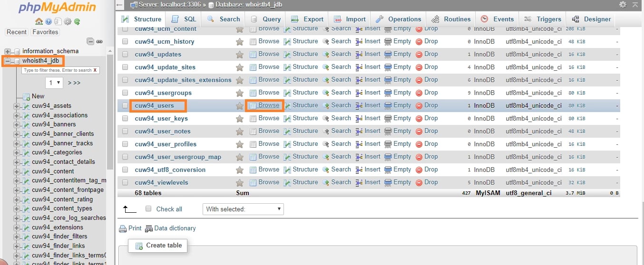644x265 pixels.
Task: Click the collapse all tree icon
Action: (x=90, y=41)
